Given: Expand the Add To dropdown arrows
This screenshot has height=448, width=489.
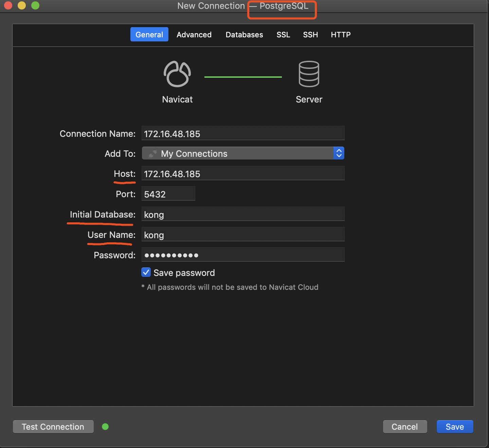Looking at the screenshot, I should [339, 153].
